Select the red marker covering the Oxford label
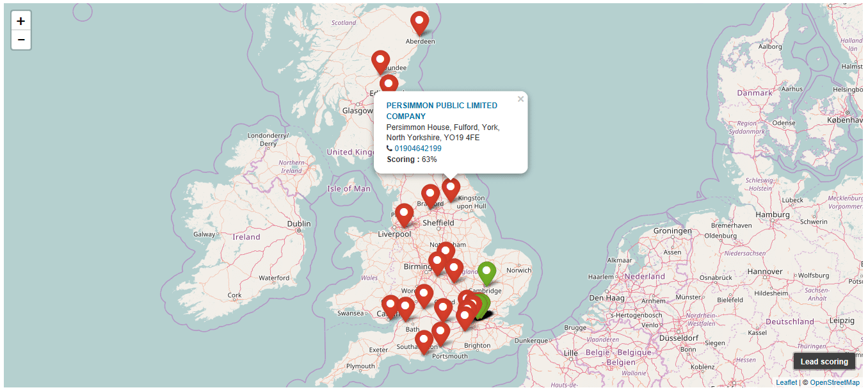Screen dimensions: 868x390 point(443,309)
